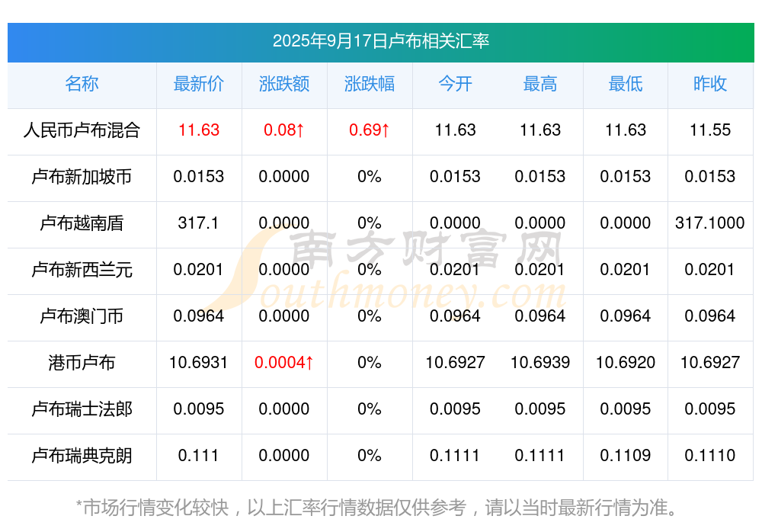Click the red 0.69↑ change percentage

pos(370,130)
